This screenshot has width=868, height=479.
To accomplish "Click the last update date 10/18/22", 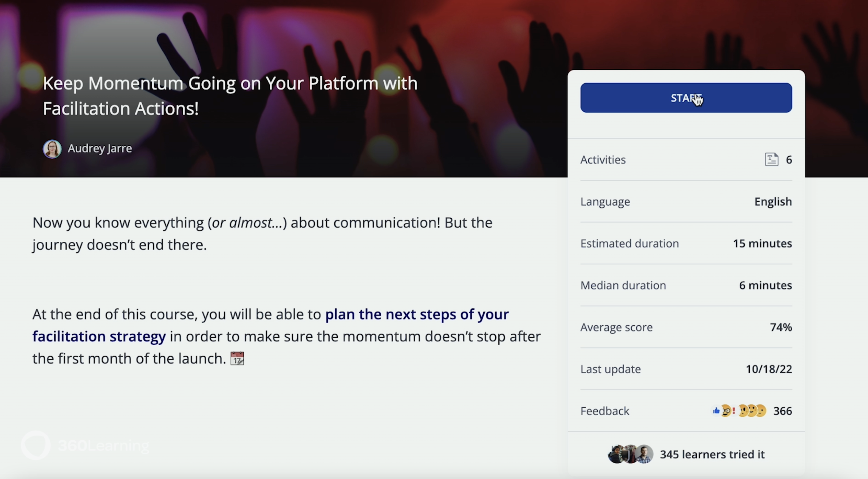I will (769, 369).
